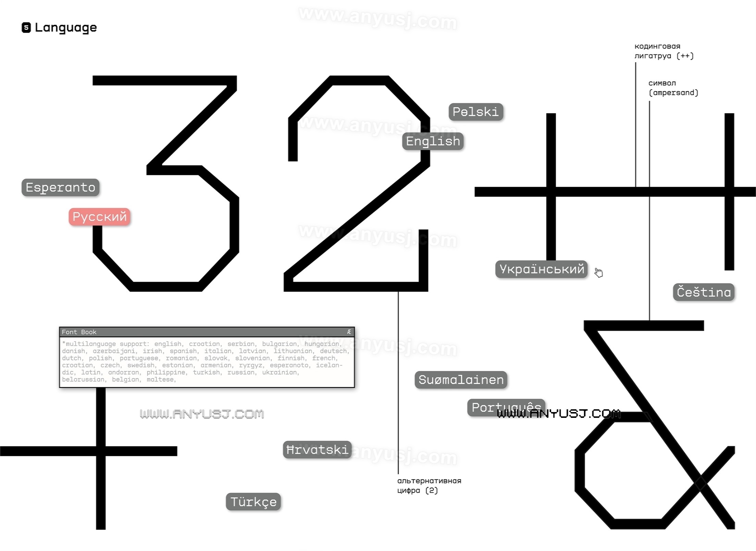The width and height of the screenshot is (756, 551).
Task: Select the Українськии language label
Action: click(541, 269)
